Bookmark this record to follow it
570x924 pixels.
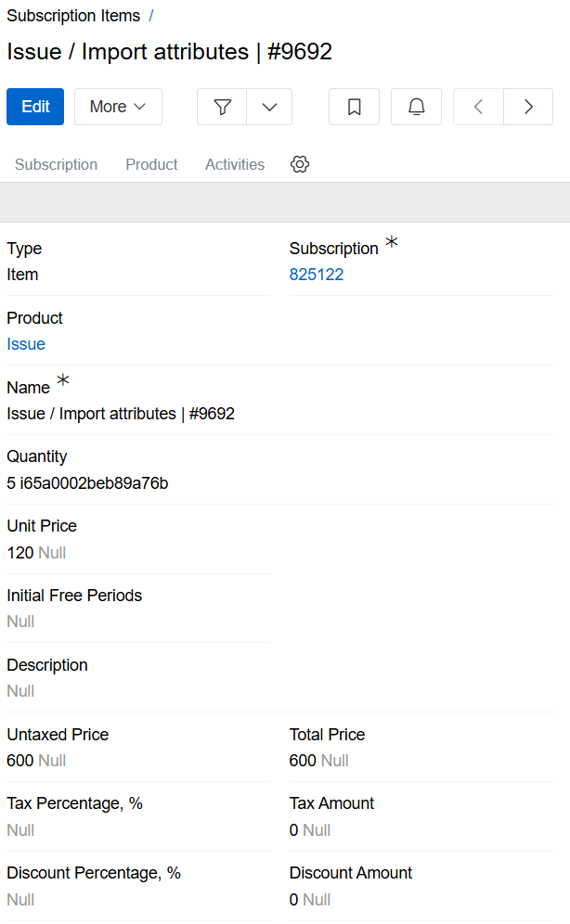coord(354,107)
